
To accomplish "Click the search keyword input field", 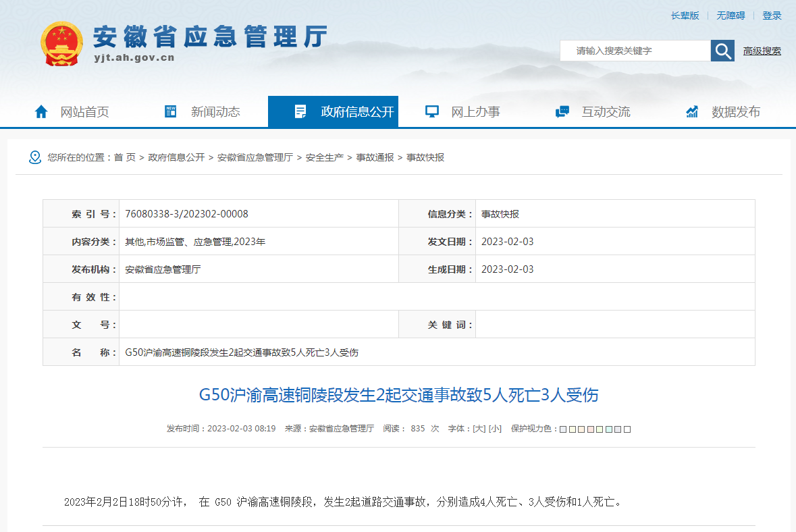I will pyautogui.click(x=635, y=51).
